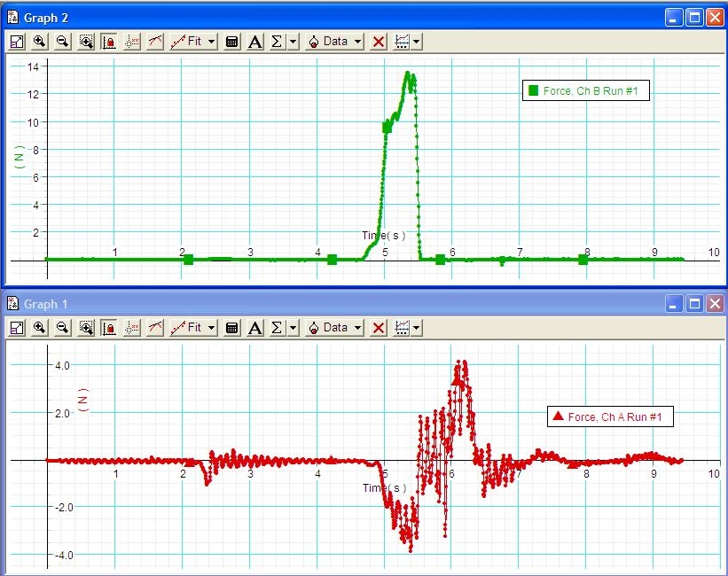Image resolution: width=728 pixels, height=576 pixels.
Task: Click Scale to Fit in Graph 2 toolbar
Action: coord(17,42)
